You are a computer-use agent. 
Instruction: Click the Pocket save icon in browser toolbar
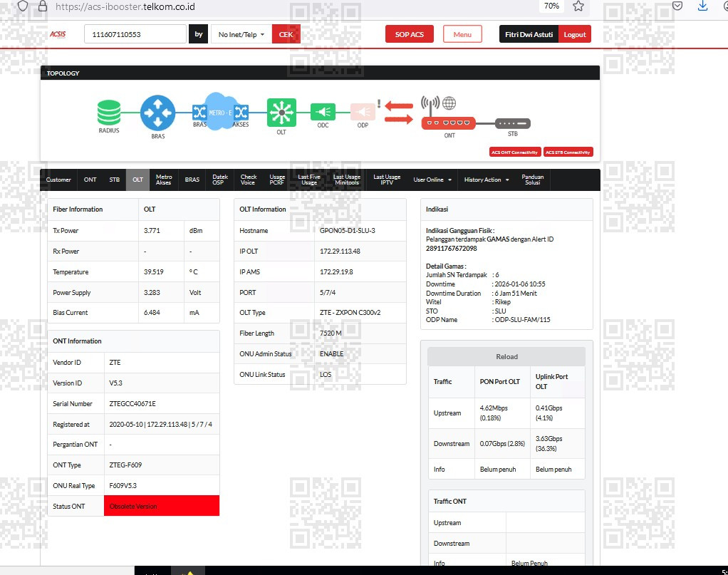[x=677, y=6]
